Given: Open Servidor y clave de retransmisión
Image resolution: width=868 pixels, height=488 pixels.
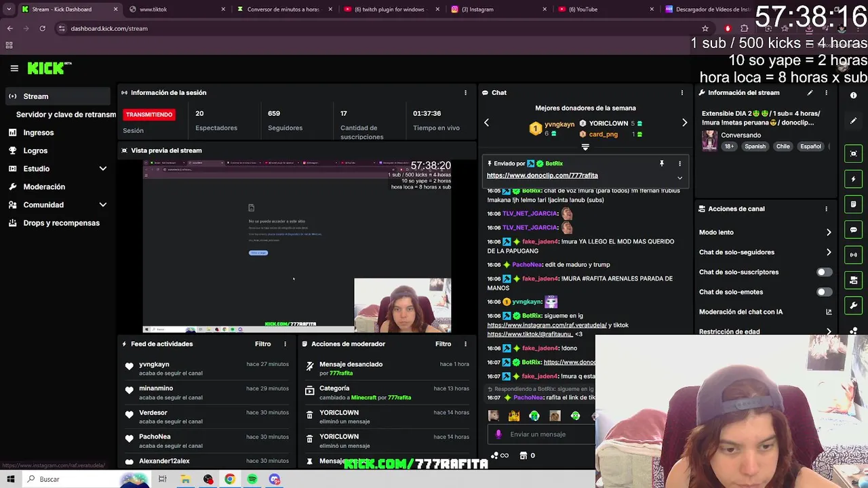Looking at the screenshot, I should 66,115.
